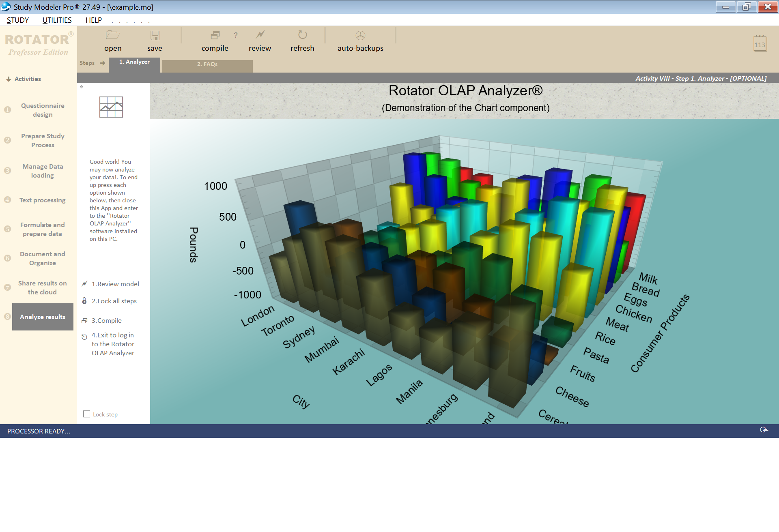779x532 pixels.
Task: Click the Rotator OLAP Analyzer chart title
Action: (465, 90)
